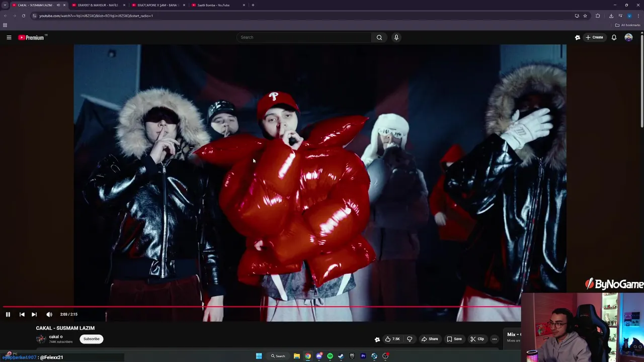The width and height of the screenshot is (644, 362).
Task: Open Chrome three-dot menu
Action: point(638,16)
